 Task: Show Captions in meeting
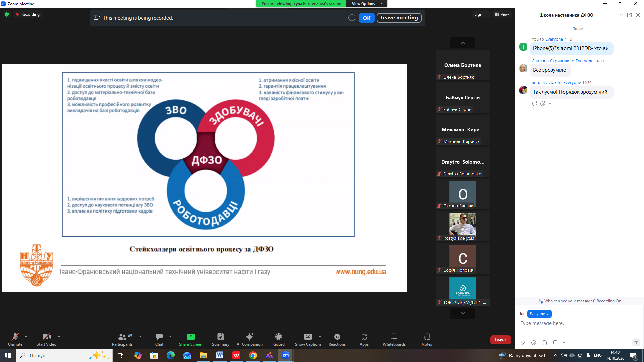click(x=308, y=339)
